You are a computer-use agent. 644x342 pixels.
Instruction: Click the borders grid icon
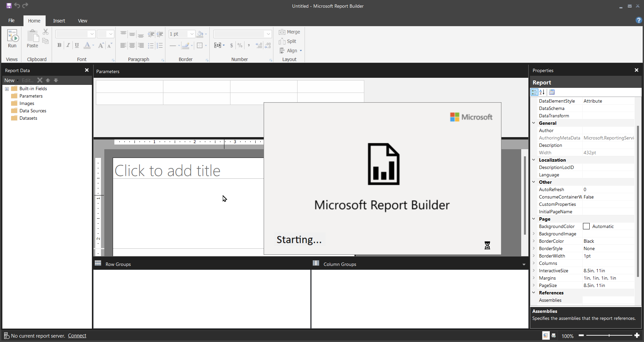coord(200,45)
